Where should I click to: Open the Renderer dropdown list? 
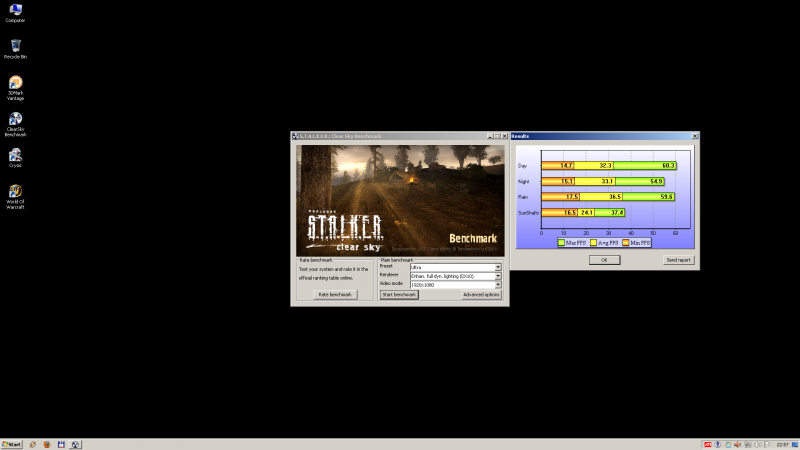point(456,276)
